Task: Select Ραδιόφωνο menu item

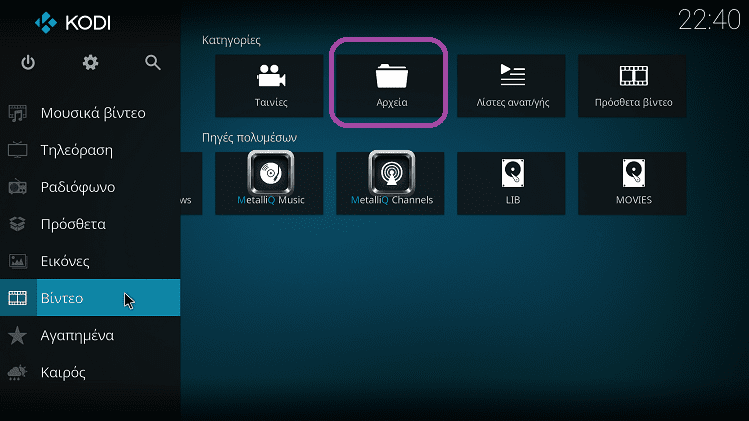Action: point(90,187)
